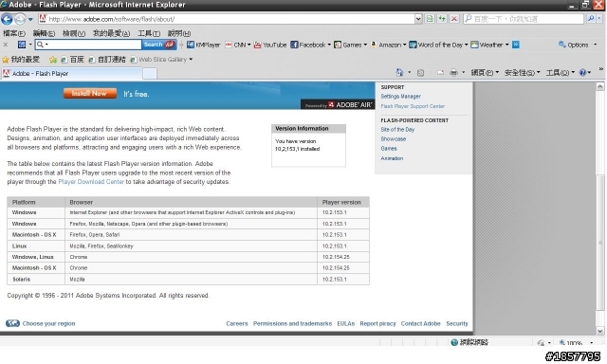This screenshot has width=607, height=364.
Task: Close the Ask toolbar with the x
Action: 6,45
